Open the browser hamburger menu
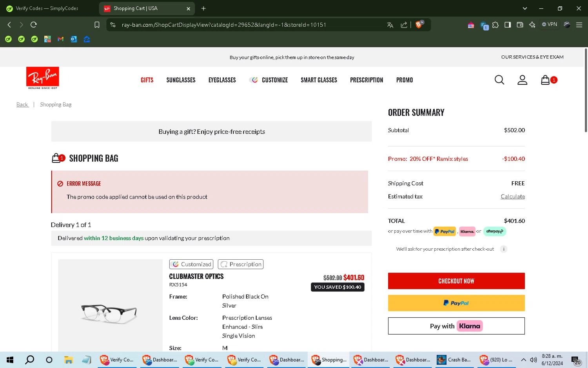The image size is (588, 368). click(x=579, y=25)
